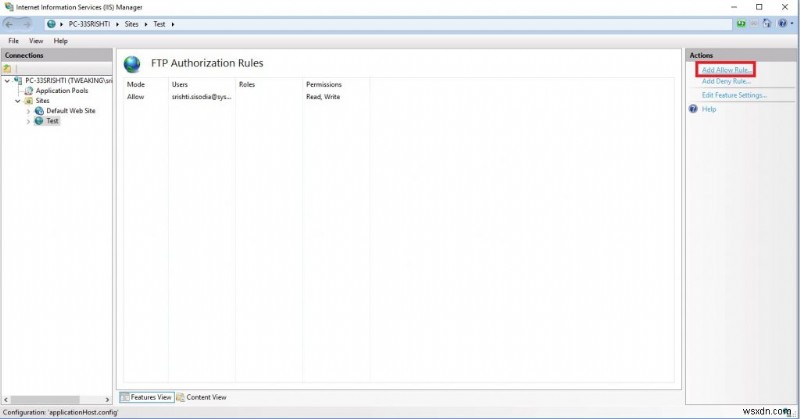The height and width of the screenshot is (419, 800).
Task: Click the Application Pools icon
Action: pyautogui.click(x=29, y=90)
